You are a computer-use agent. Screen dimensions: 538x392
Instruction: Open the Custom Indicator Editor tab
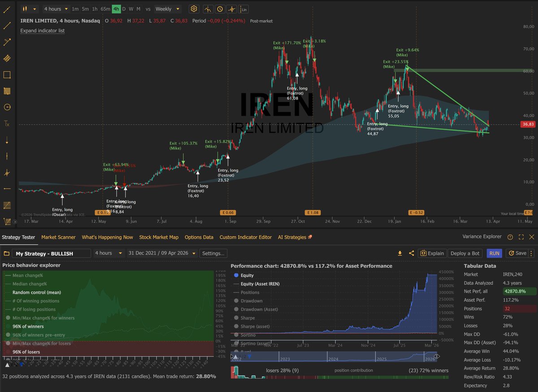(x=246, y=237)
